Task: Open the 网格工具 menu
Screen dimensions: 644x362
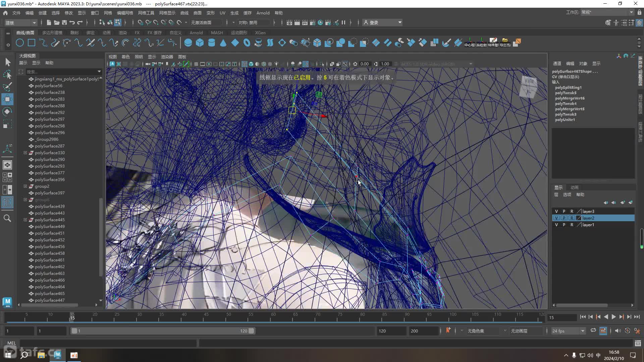Action: coord(146,13)
